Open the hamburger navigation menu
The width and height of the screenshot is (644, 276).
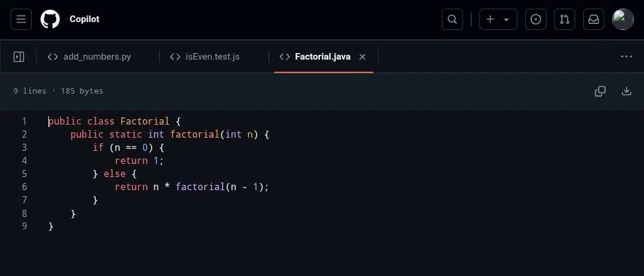pos(21,19)
